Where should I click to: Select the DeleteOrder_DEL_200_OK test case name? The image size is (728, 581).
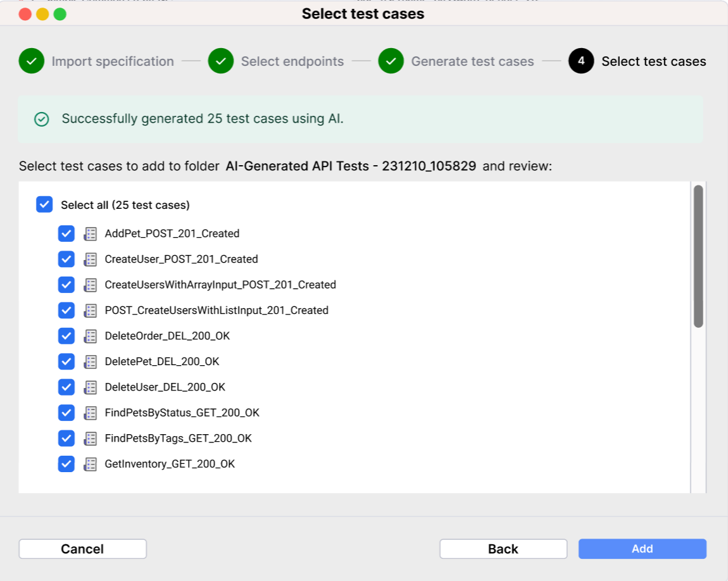click(x=167, y=335)
